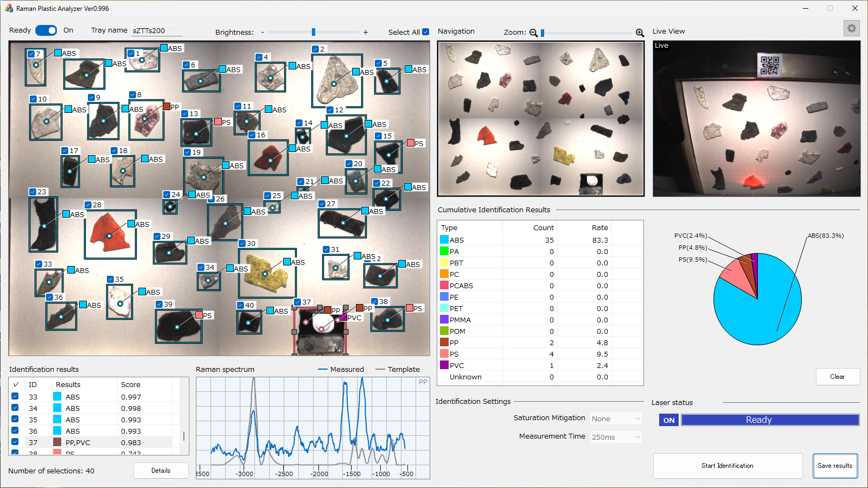Screen dimensions: 868x488
Task: Open Saturation Mitigation dropdown
Action: [616, 419]
